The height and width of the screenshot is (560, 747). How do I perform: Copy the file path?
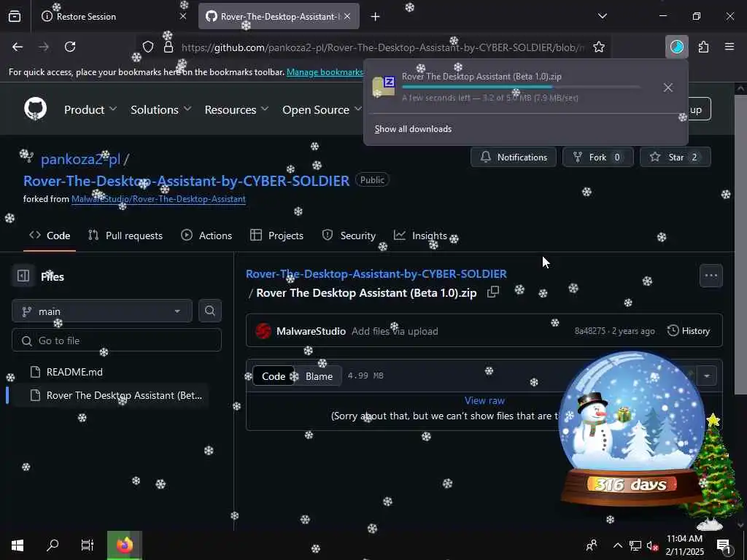493,292
